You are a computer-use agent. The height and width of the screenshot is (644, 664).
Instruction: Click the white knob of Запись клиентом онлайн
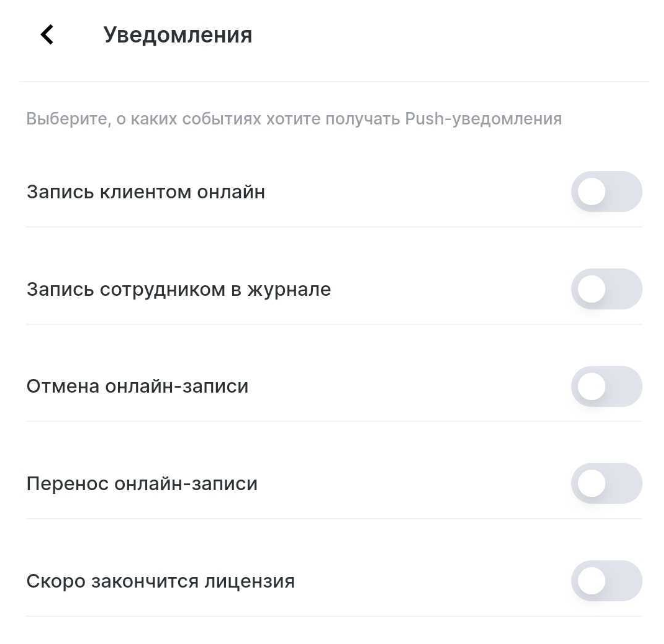(592, 192)
